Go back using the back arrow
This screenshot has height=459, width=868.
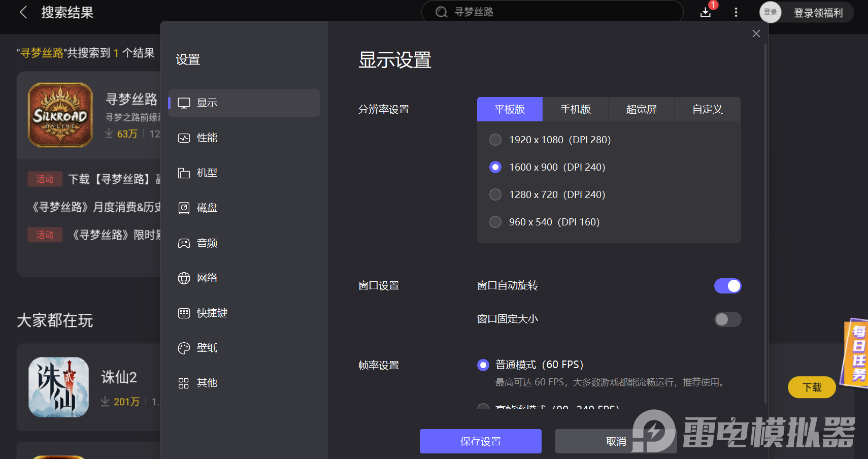[x=23, y=12]
